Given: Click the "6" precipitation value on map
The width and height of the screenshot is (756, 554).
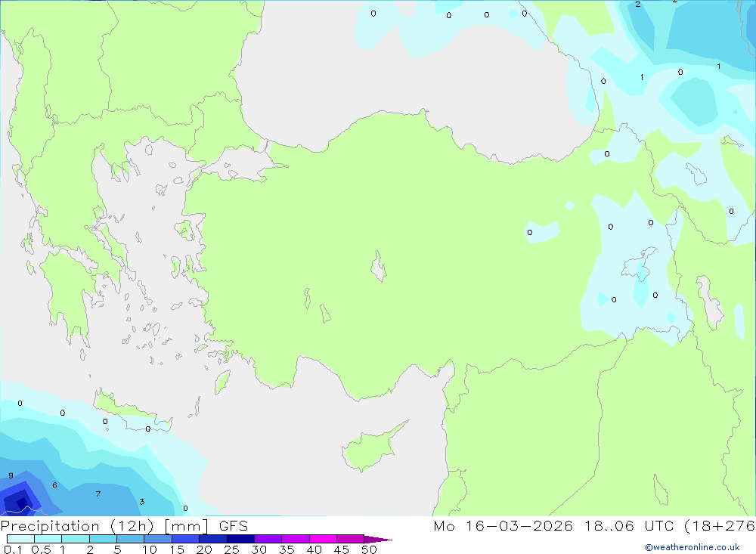Looking at the screenshot, I should click(x=54, y=485).
